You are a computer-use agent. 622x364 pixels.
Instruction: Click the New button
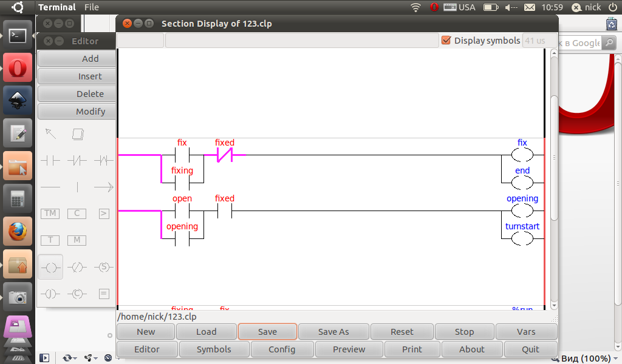point(146,332)
